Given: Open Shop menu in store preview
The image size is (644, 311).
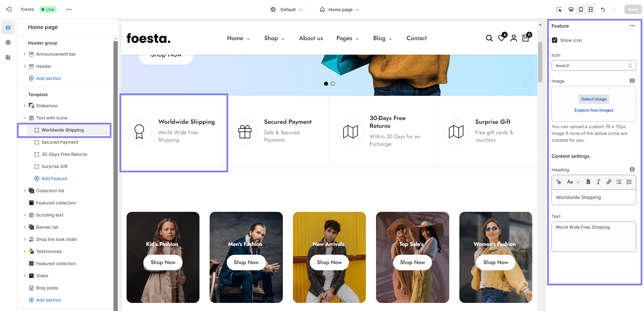Looking at the screenshot, I should click(274, 38).
